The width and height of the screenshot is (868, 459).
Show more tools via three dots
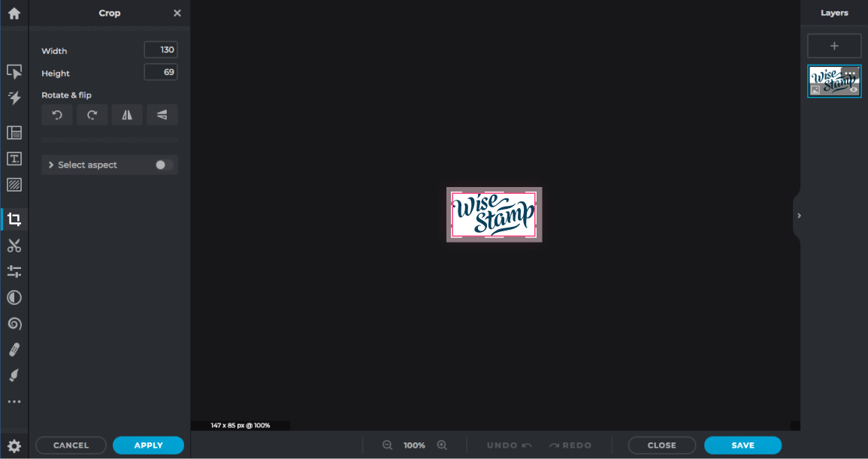click(x=14, y=401)
